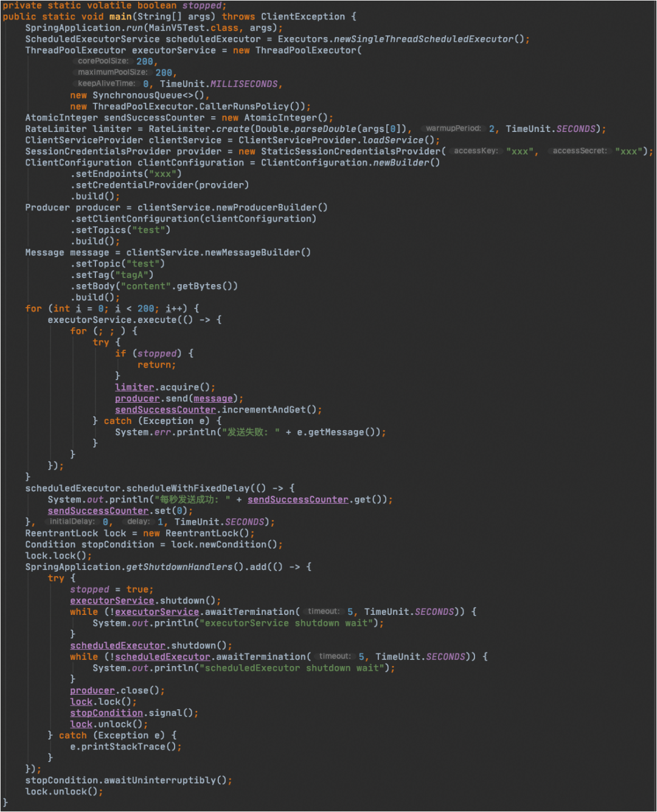Click 'e.printStackTrace();' statement

coord(126,747)
